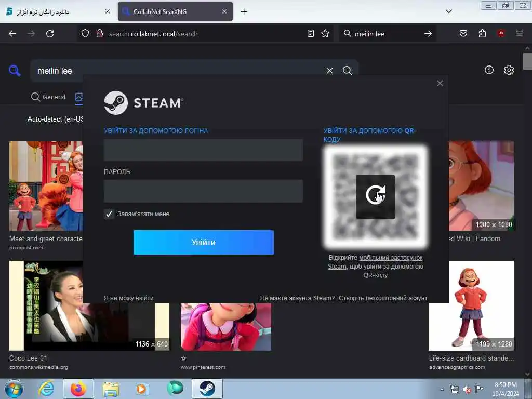
Task: Launch Internet Explorer from the taskbar
Action: click(x=46, y=389)
